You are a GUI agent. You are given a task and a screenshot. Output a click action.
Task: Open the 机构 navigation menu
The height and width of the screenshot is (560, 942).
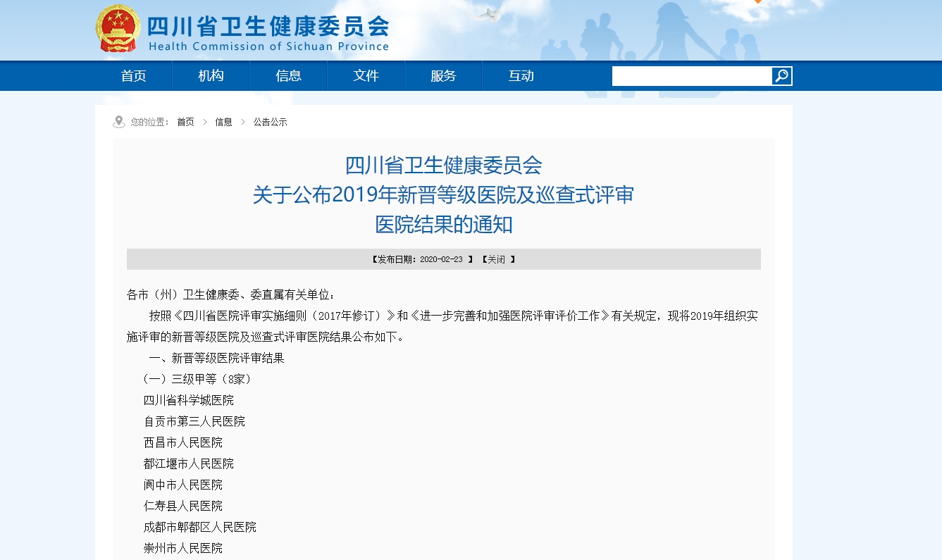[x=211, y=76]
